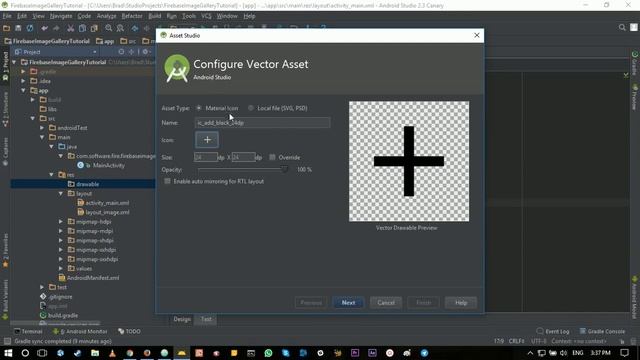Select the Local file (SVG, PSD) radio button
The width and height of the screenshot is (640, 360).
coord(251,108)
